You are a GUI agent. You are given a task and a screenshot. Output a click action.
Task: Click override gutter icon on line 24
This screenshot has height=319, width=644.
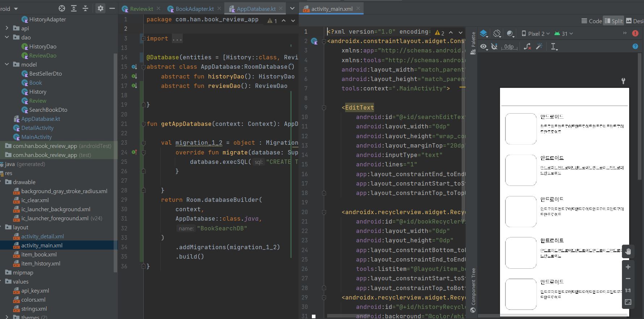[134, 152]
